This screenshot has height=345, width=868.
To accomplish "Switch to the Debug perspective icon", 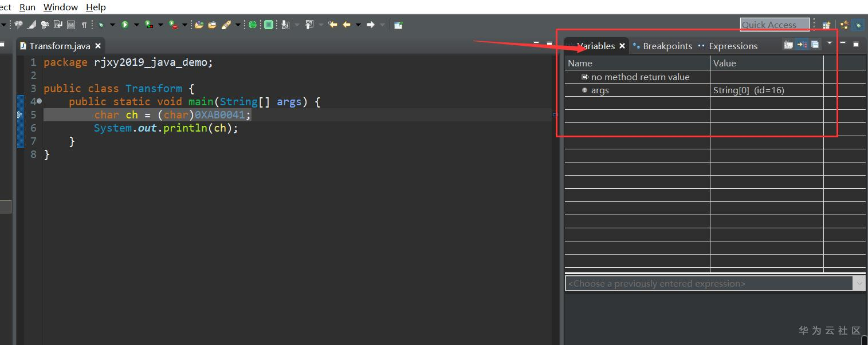I will tap(858, 25).
